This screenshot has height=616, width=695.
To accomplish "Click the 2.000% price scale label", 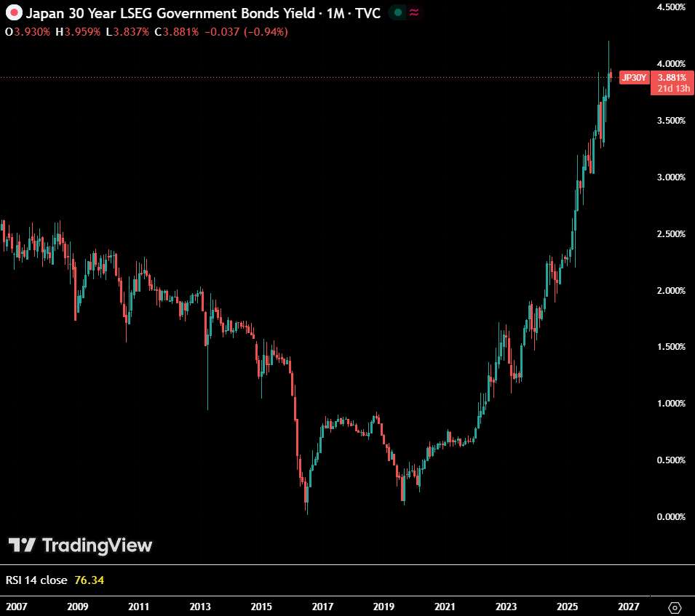I will (x=671, y=290).
